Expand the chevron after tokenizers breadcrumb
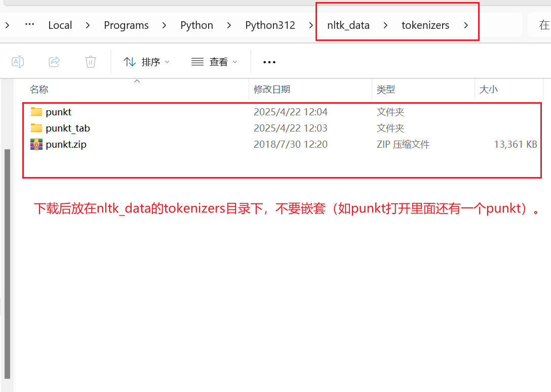This screenshot has height=392, width=551. tap(466, 25)
